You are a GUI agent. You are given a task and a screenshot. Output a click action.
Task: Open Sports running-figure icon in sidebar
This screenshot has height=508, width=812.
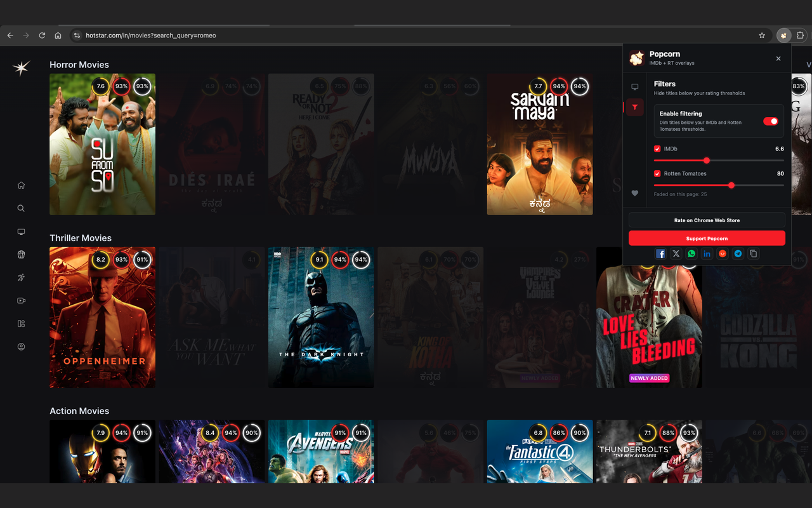pyautogui.click(x=21, y=277)
